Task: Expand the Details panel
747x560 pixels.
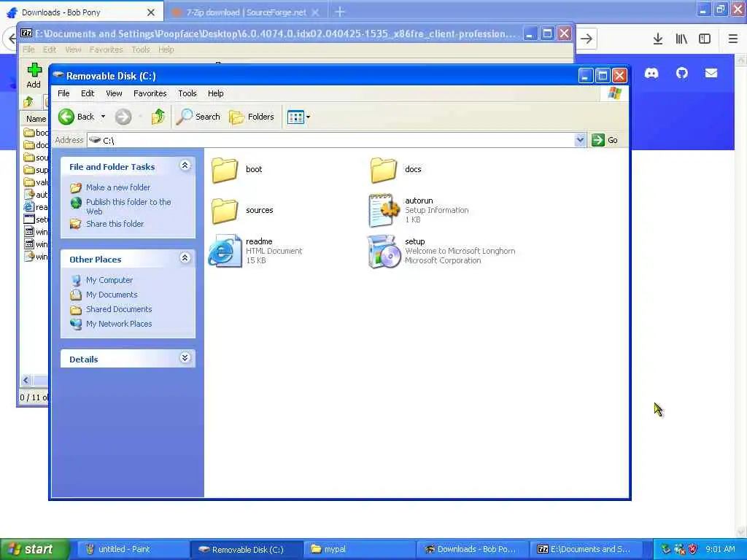Action: pos(185,357)
